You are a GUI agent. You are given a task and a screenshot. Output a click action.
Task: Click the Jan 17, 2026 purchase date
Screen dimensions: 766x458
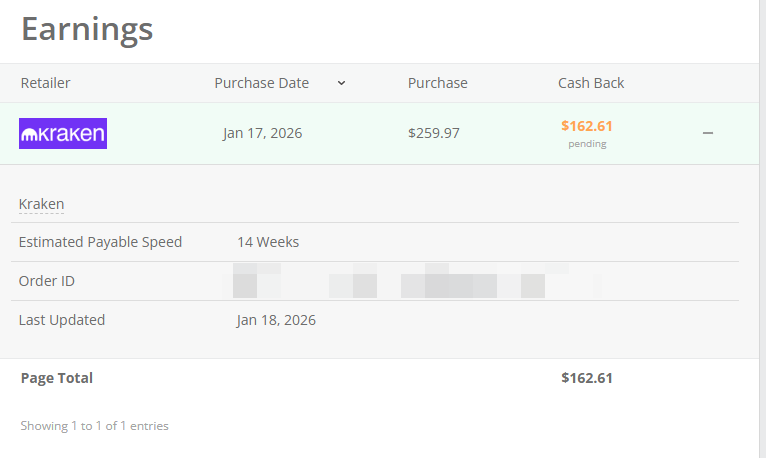262,133
